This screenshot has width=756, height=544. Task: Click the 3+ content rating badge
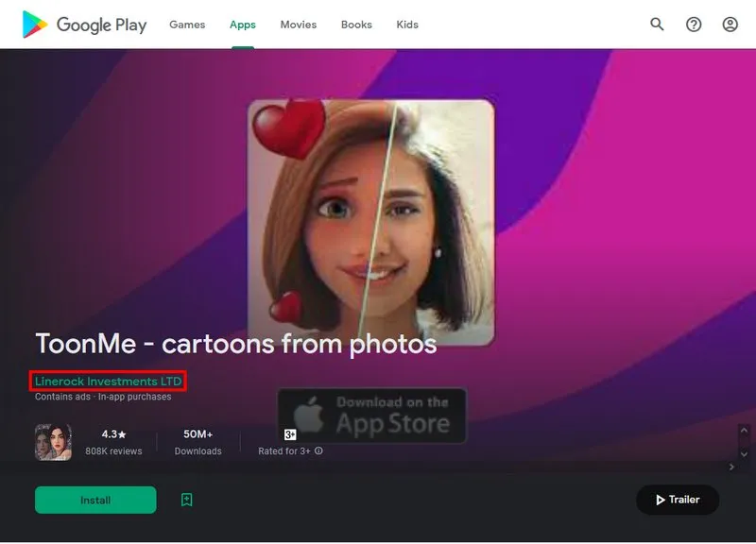tap(290, 434)
